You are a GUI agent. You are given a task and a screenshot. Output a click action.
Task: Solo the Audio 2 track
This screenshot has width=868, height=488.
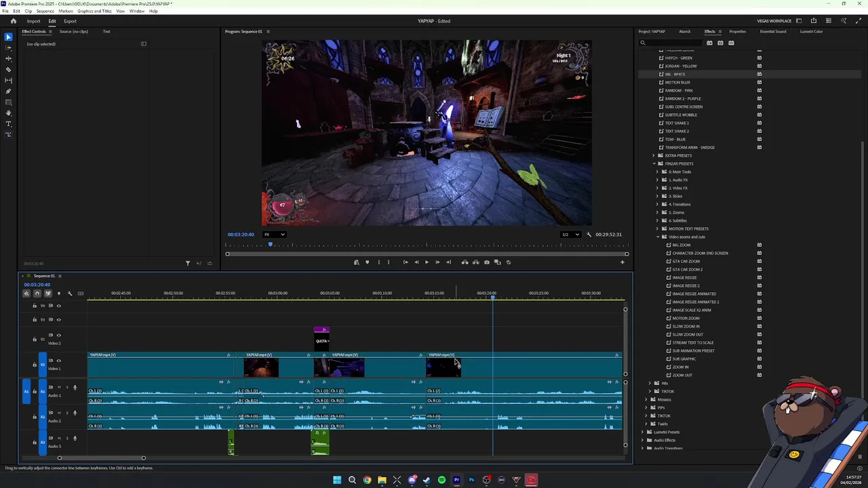(x=66, y=413)
